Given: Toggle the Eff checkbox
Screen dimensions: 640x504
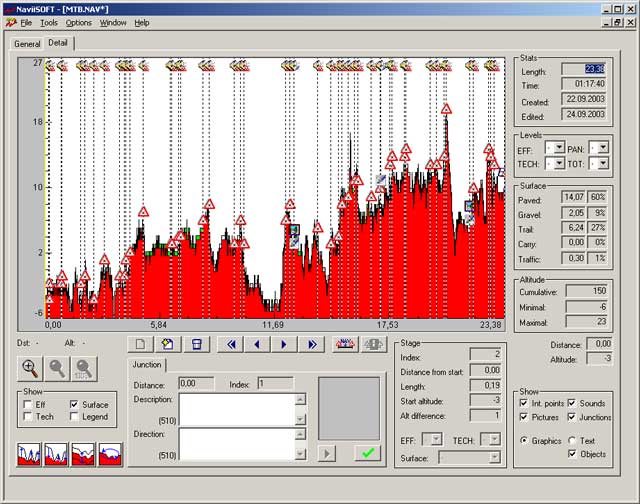Looking at the screenshot, I should click(x=28, y=404).
